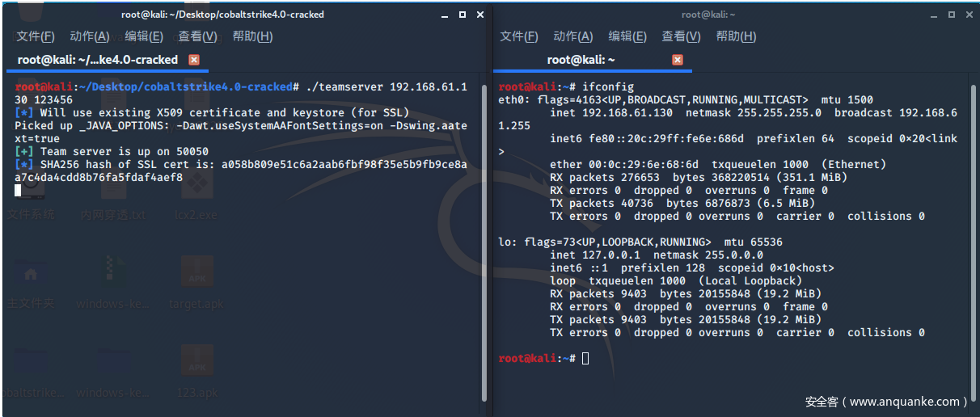The height and width of the screenshot is (417, 980).
Task: Click 'RX packets 9403' line
Action: coord(686,293)
